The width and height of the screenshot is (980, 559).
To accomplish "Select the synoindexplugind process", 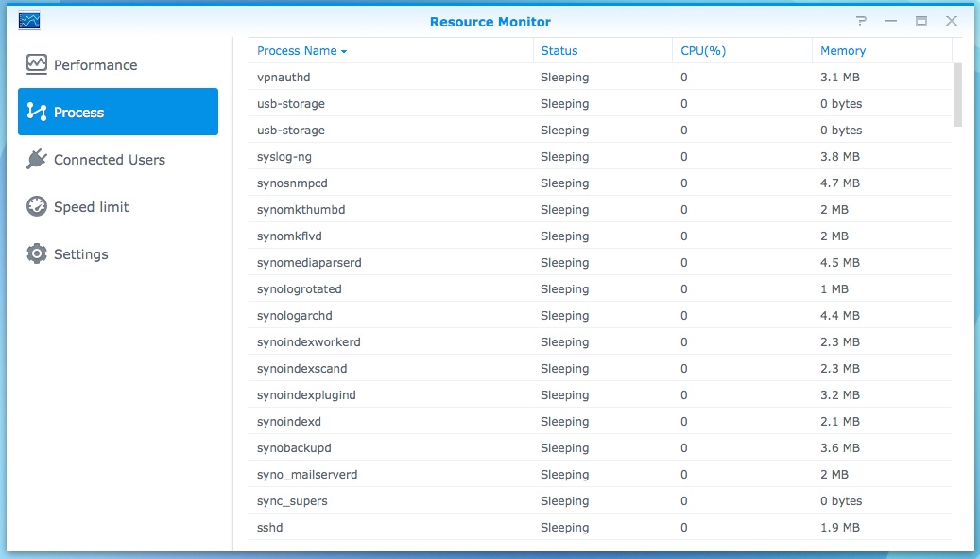I will 600,394.
